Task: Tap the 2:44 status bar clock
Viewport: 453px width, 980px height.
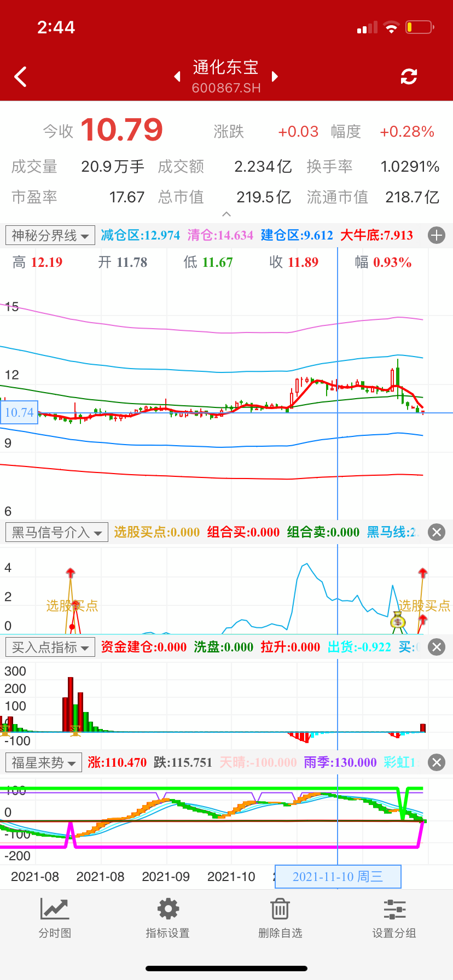Action: (56, 27)
